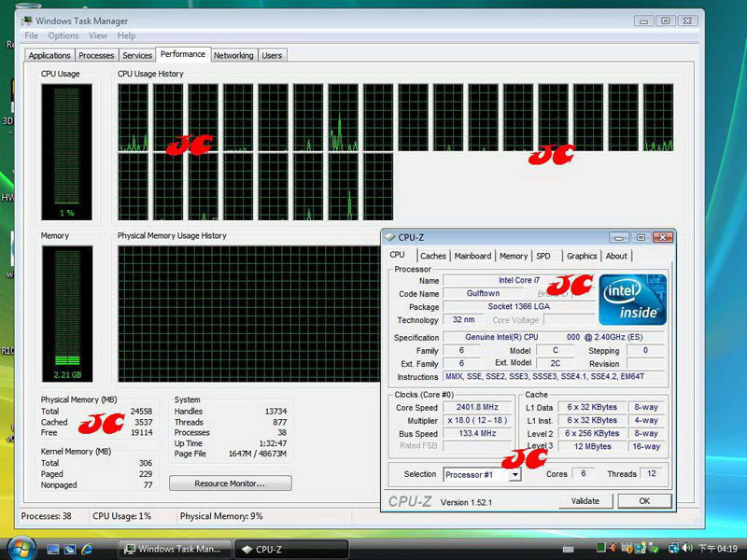Click the CPU-Z taskbar button
The image size is (747, 560).
pos(289,549)
